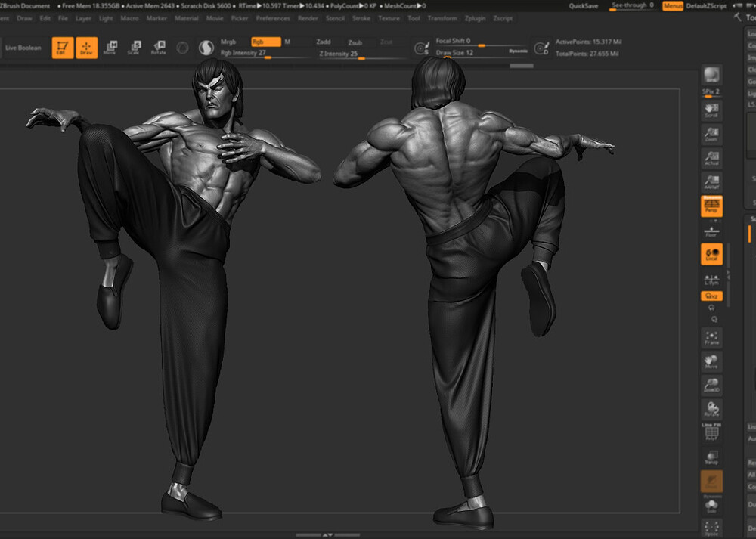Viewport: 756px width, 539px height.
Task: Toggle PolyF Line Fill icon
Action: click(x=711, y=432)
